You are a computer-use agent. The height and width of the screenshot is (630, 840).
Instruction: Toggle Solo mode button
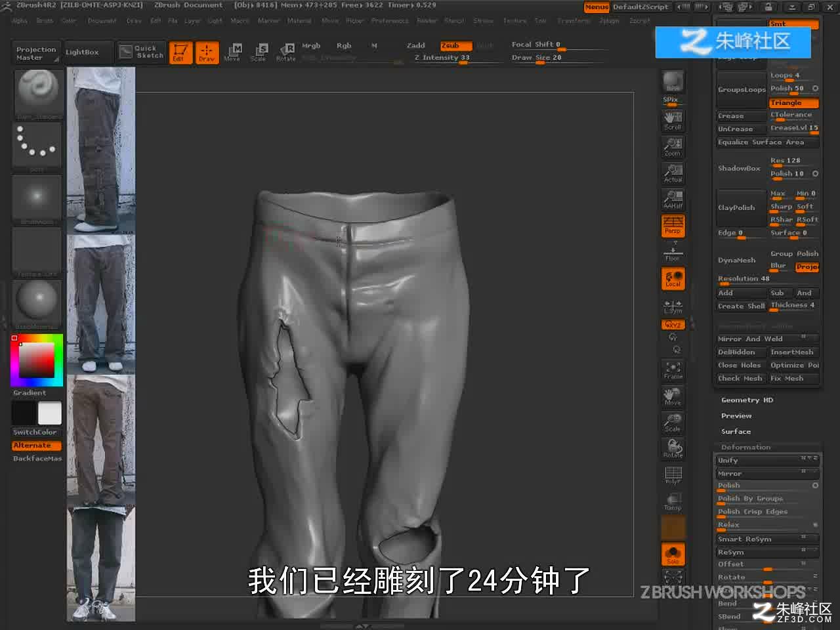673,554
